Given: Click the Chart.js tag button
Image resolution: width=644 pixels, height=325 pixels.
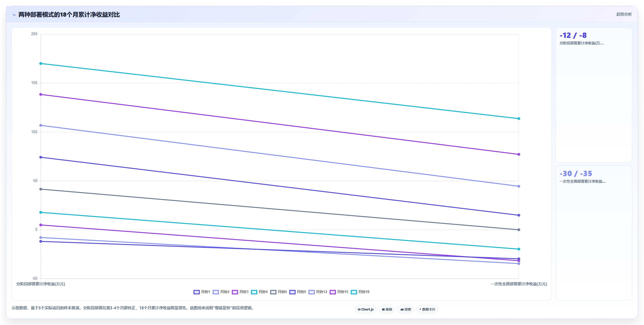Looking at the screenshot, I should pyautogui.click(x=366, y=309).
